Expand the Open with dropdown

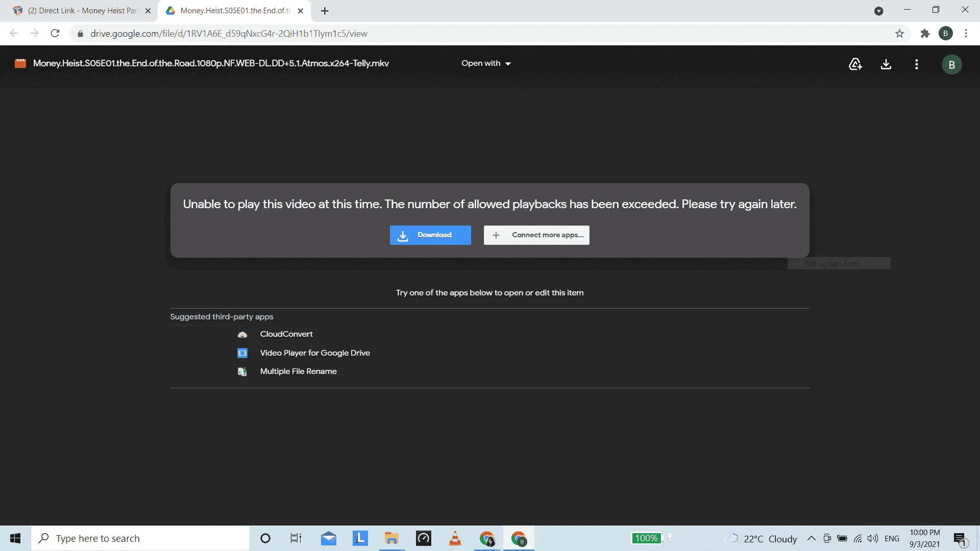tap(486, 63)
